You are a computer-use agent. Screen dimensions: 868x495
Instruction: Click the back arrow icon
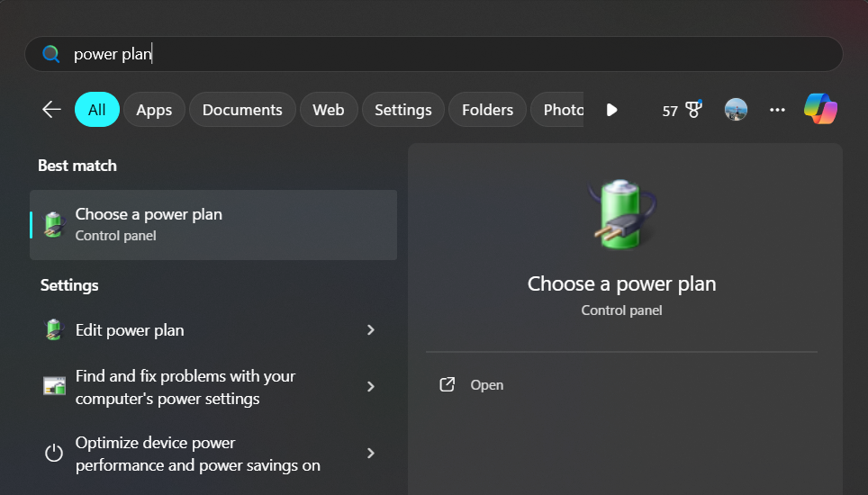pyautogui.click(x=51, y=110)
